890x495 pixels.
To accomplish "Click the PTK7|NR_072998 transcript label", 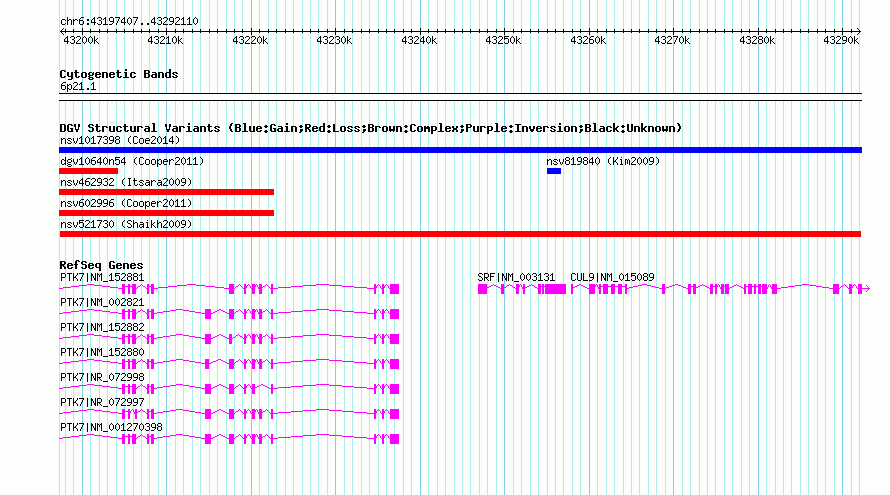I will 102,377.
